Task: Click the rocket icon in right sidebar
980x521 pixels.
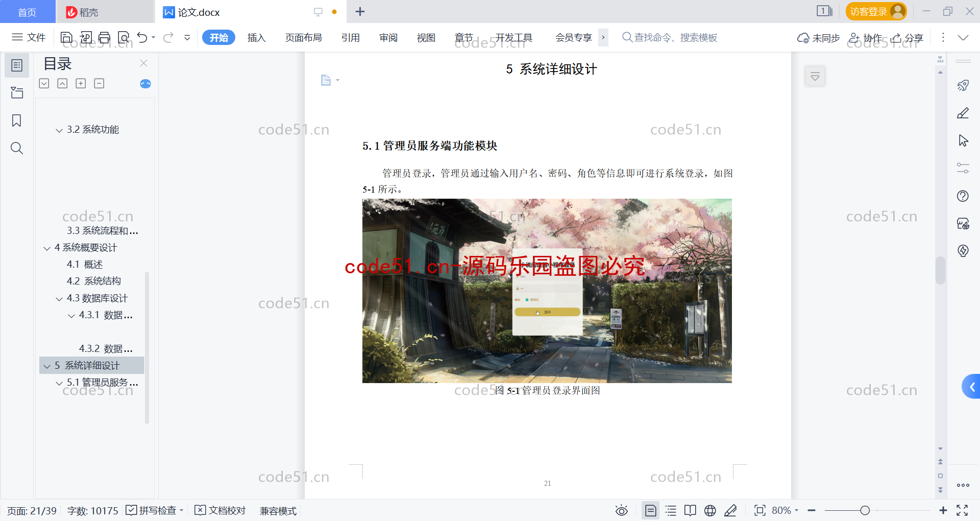Action: pos(963,85)
